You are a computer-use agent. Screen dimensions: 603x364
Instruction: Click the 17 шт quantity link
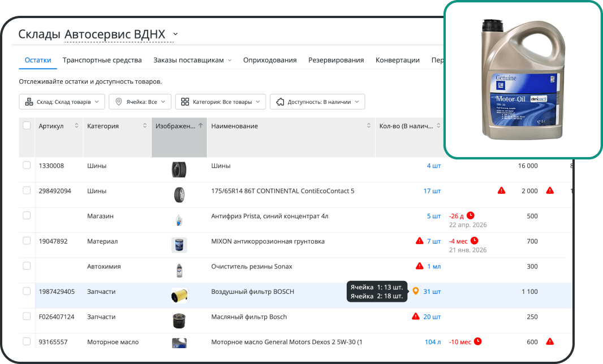click(432, 190)
